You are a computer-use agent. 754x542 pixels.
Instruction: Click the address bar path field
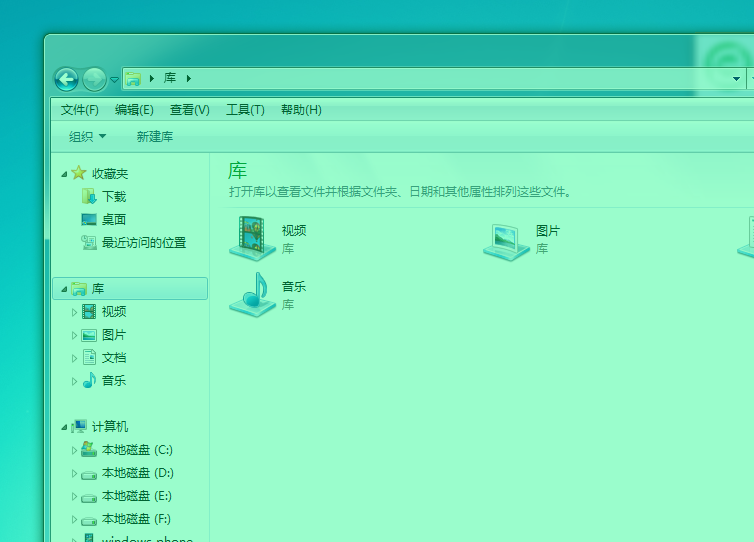coord(450,78)
